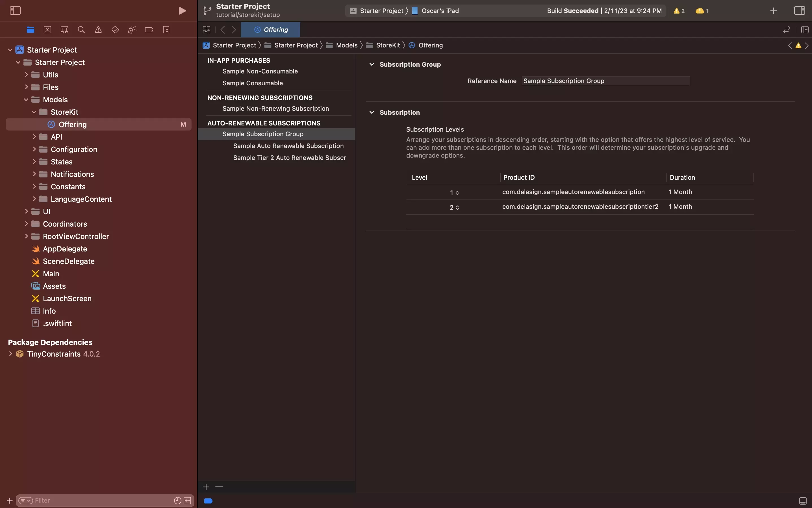Open the Breakpoint navigator icon
This screenshot has height=508, width=812.
(x=149, y=30)
